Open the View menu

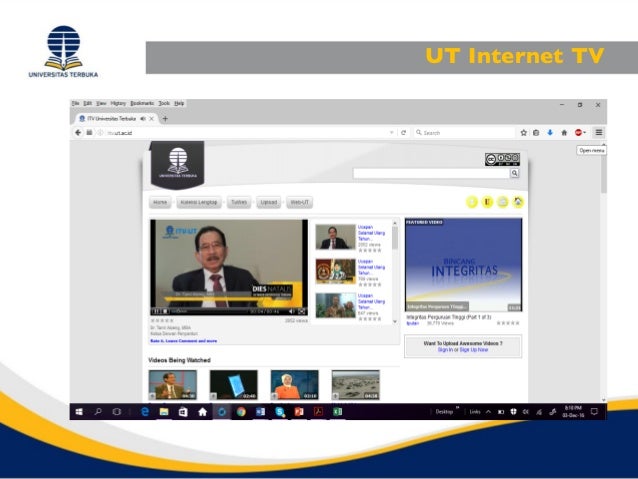tap(101, 103)
